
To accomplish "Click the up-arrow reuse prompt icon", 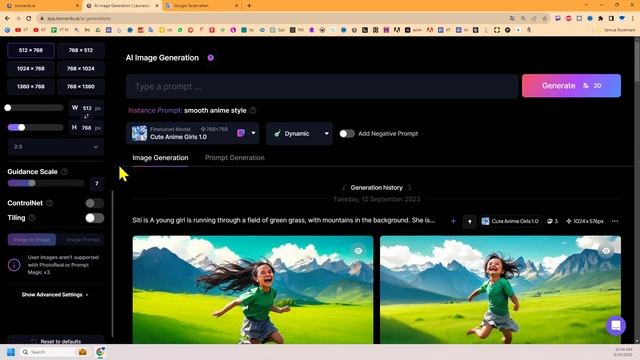I will [469, 221].
